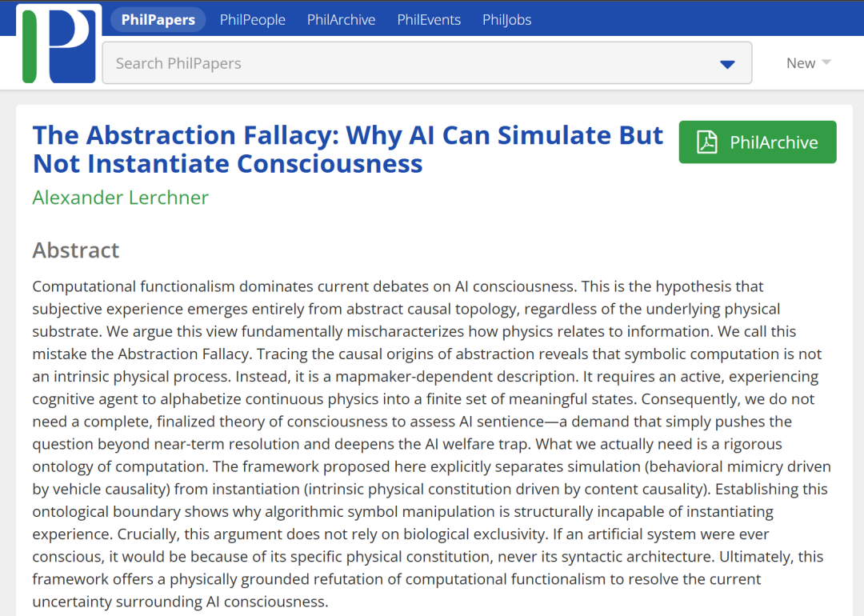Image resolution: width=864 pixels, height=616 pixels.
Task: Open the green PhilArchive download button
Action: (x=757, y=142)
